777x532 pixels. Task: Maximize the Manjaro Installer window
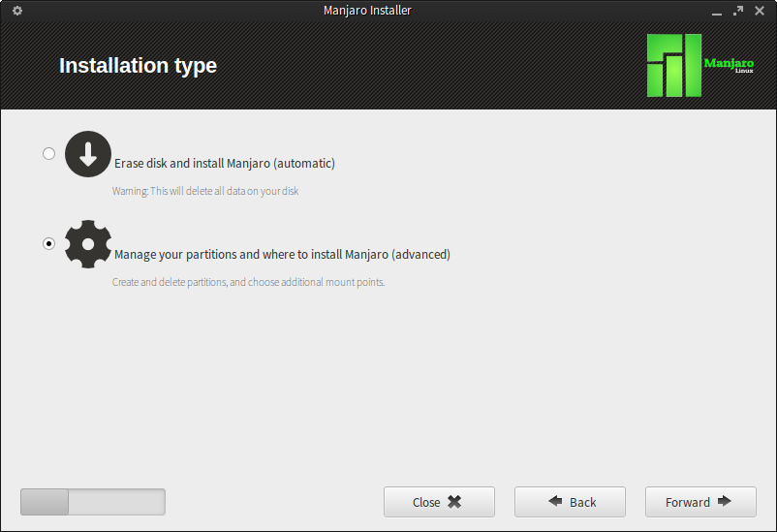pos(738,11)
